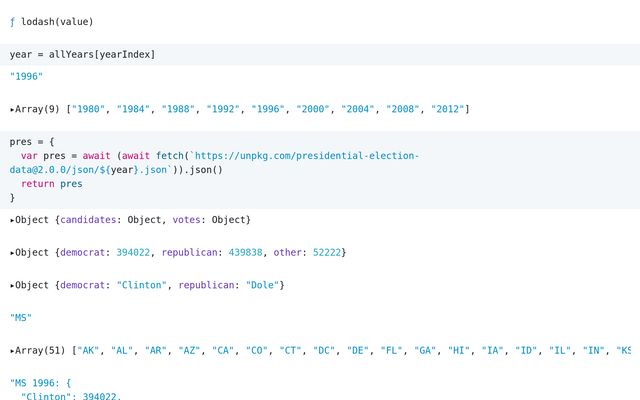This screenshot has width=640, height=400.
Task: Click the "MS 1996: {" output line
Action: (x=40, y=384)
